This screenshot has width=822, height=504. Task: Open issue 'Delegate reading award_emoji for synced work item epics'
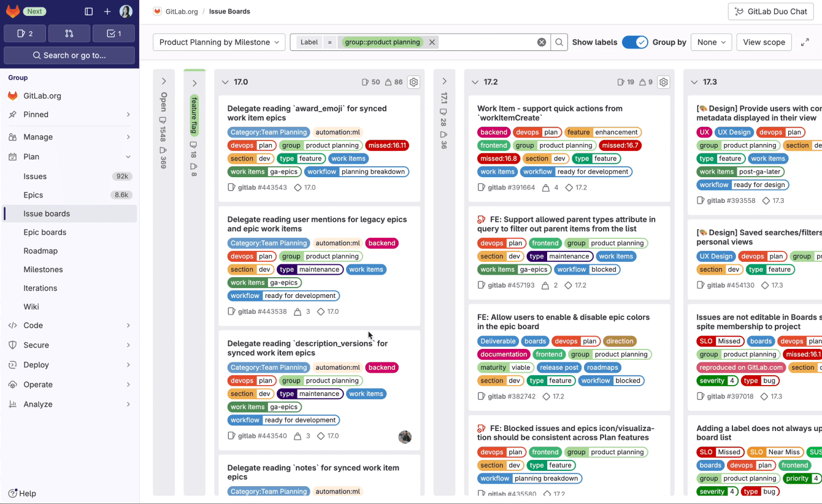point(307,113)
